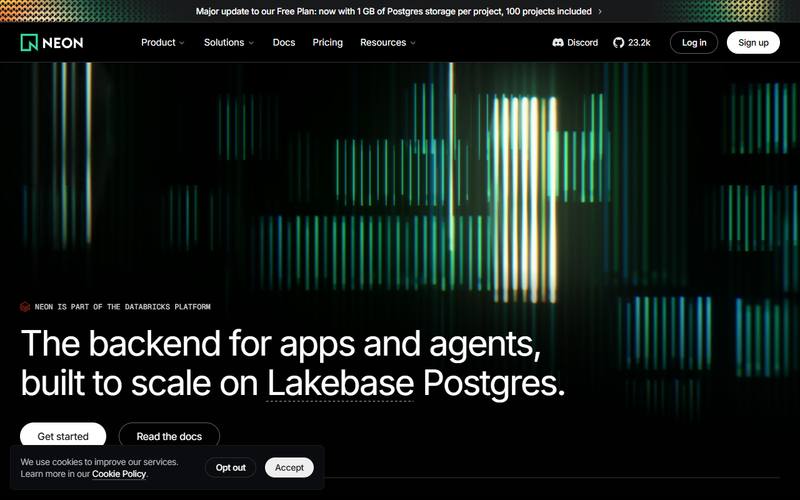Click the GitHub icon next to 23.2k
The width and height of the screenshot is (800, 500).
coord(618,43)
